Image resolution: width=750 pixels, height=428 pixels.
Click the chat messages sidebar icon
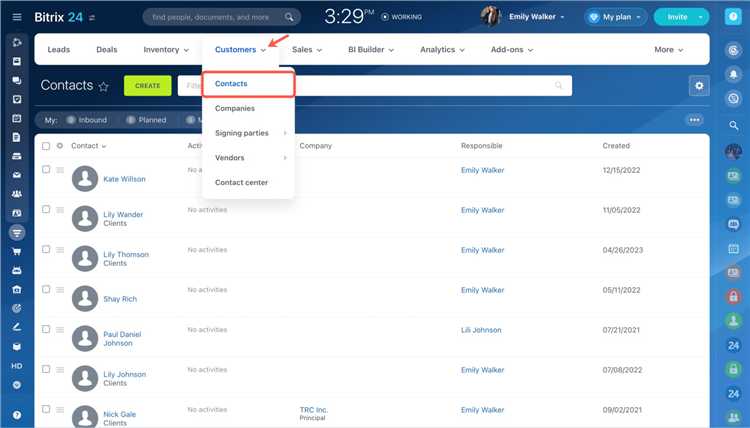17,80
